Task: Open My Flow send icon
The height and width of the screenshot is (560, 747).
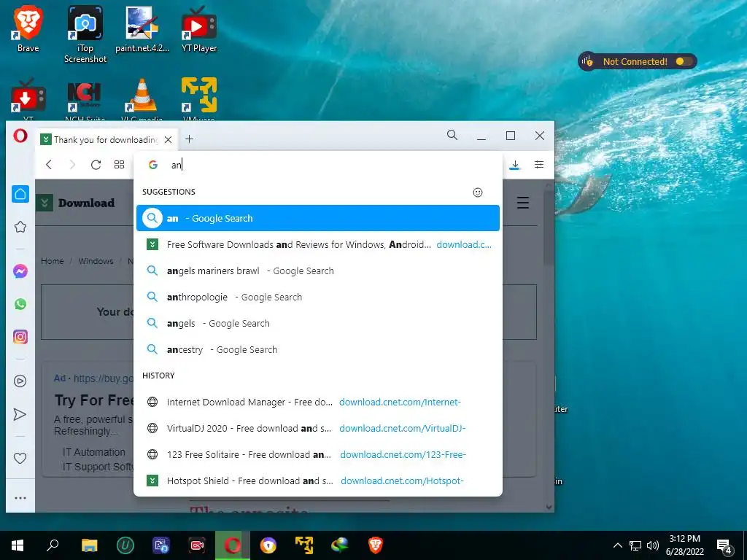Action: pos(20,414)
